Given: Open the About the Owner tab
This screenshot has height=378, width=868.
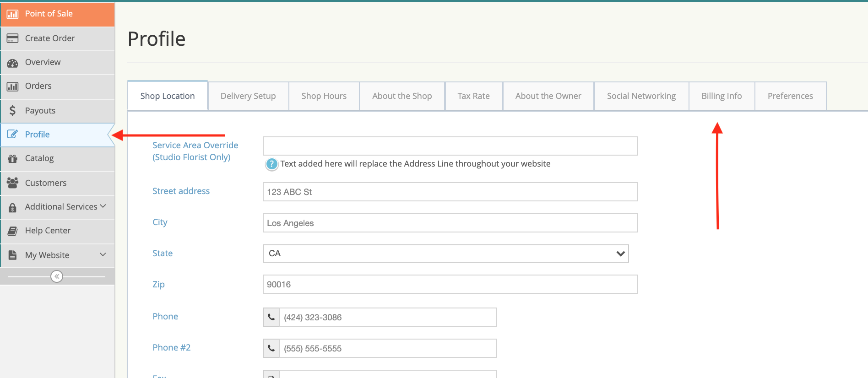Looking at the screenshot, I should pos(548,96).
